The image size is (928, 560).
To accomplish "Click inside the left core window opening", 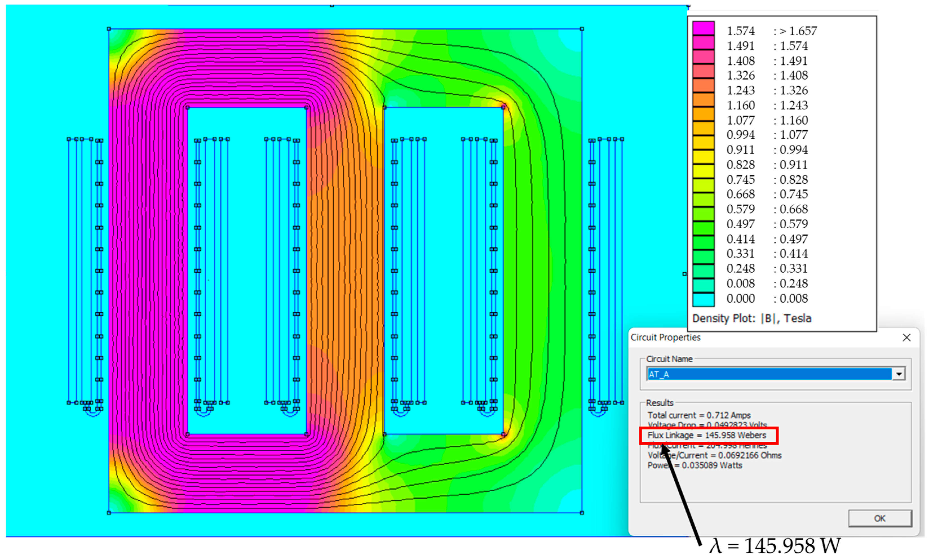I will pos(247,271).
